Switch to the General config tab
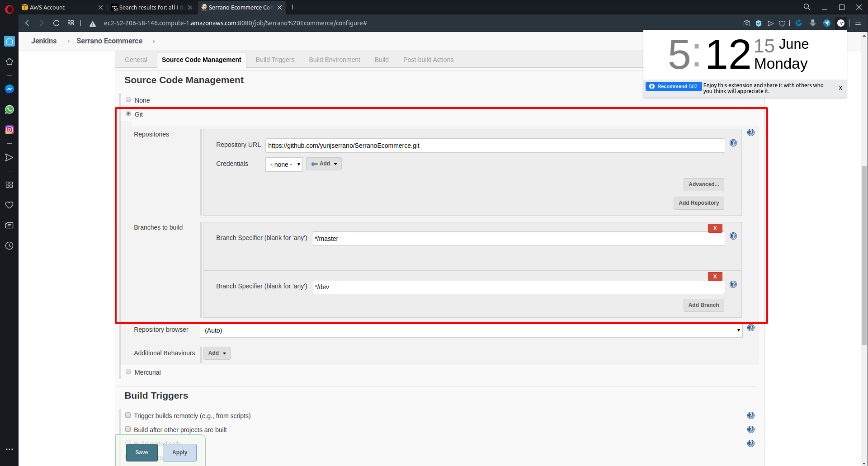 point(136,60)
